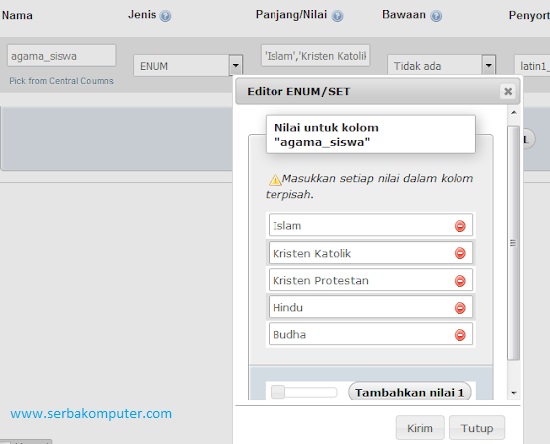Click the Budha value input
This screenshot has width=550, height=444.
(x=371, y=334)
